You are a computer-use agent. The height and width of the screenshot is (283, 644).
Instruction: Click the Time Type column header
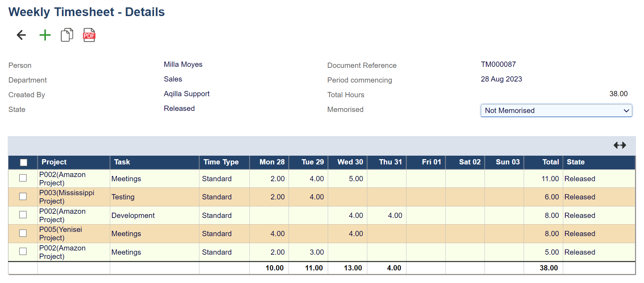[x=221, y=162]
